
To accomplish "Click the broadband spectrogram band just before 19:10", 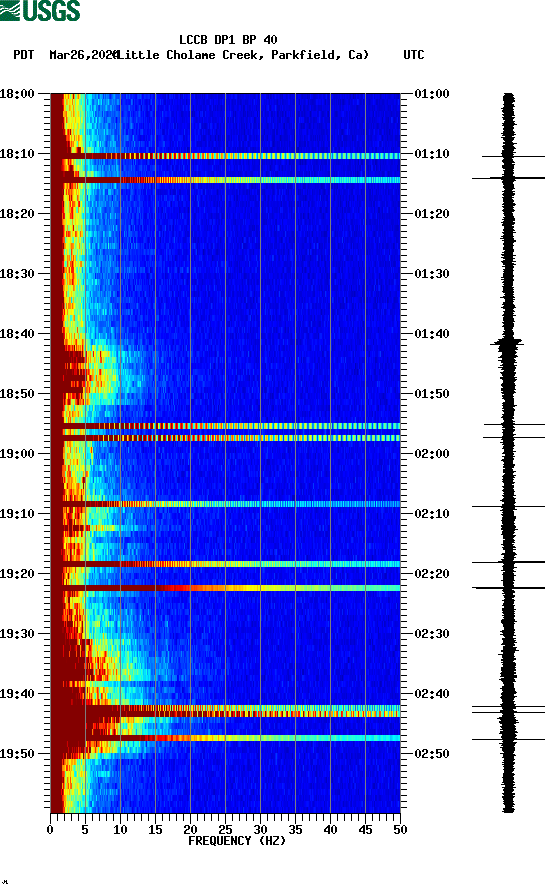I will point(225,504).
